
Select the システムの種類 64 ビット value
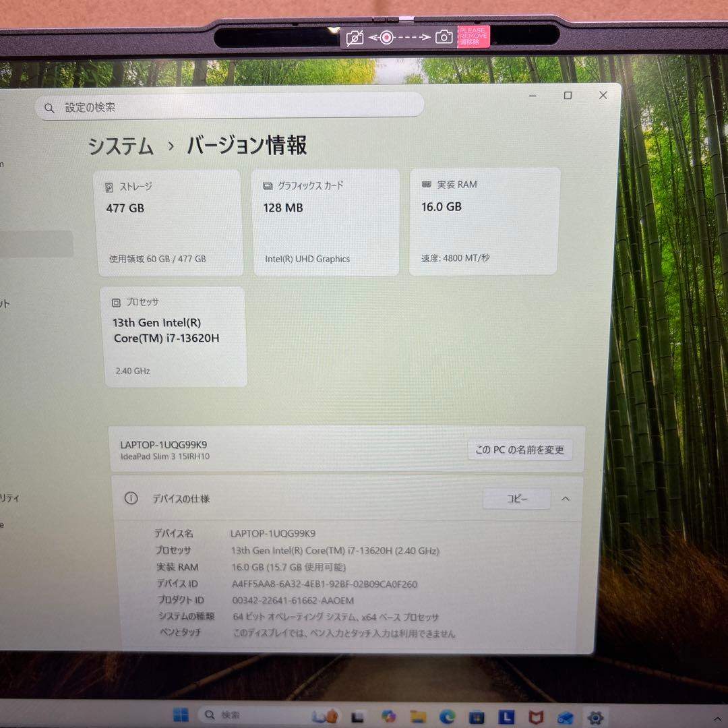[336, 617]
